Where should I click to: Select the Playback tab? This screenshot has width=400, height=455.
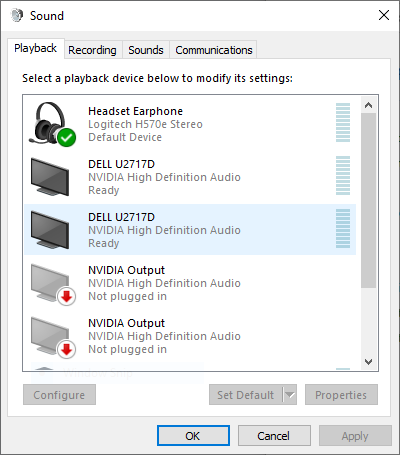(36, 49)
